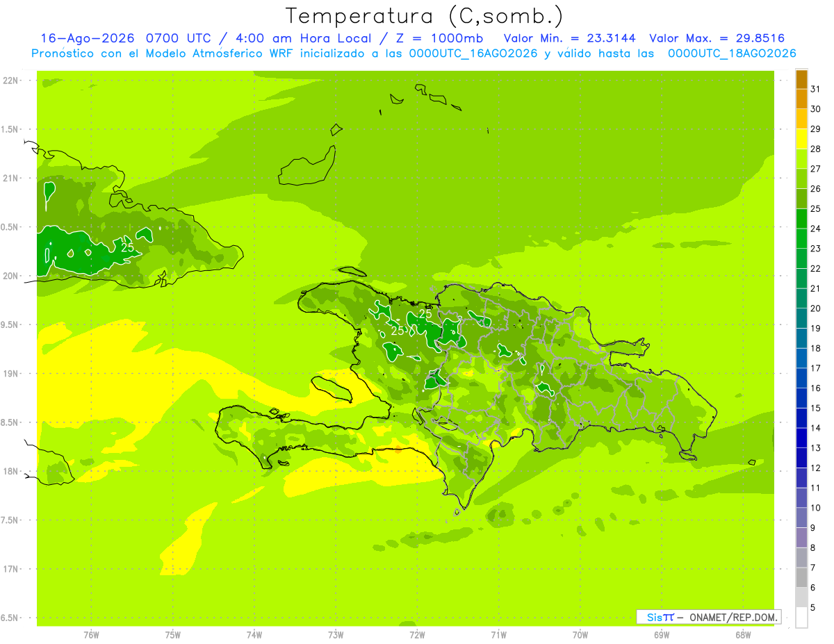834x644 pixels.
Task: Click the orange 31 degree legend swatch
Action: [801, 79]
